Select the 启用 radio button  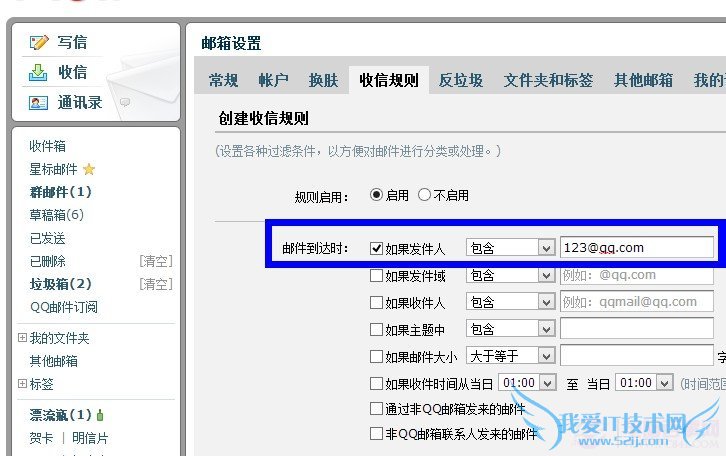tap(376, 195)
